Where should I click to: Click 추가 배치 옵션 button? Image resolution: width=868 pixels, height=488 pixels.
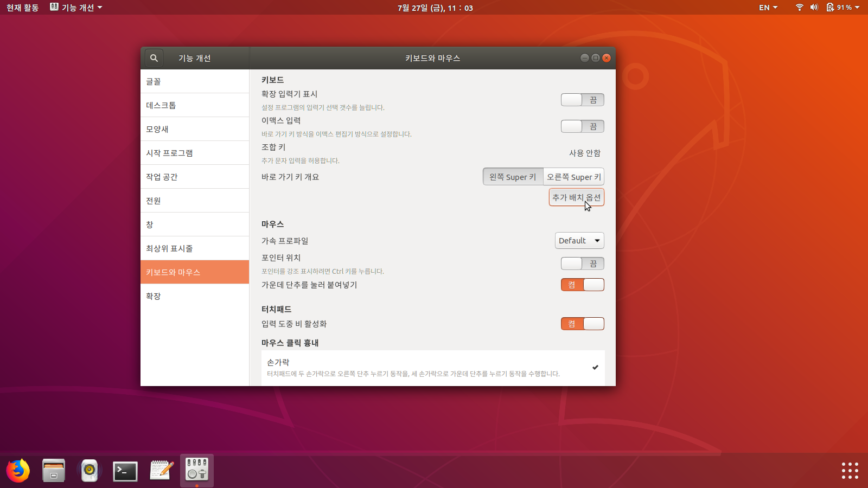(x=577, y=197)
